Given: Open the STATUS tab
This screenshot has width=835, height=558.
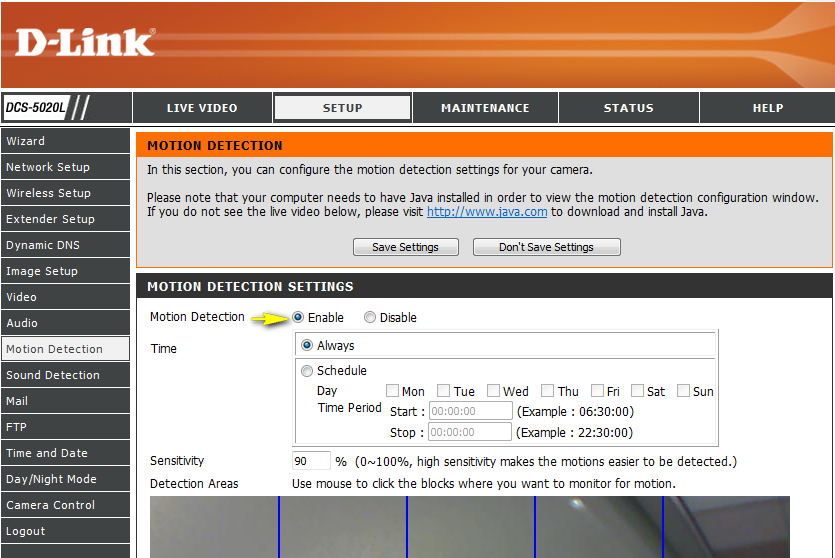Looking at the screenshot, I should coord(628,108).
